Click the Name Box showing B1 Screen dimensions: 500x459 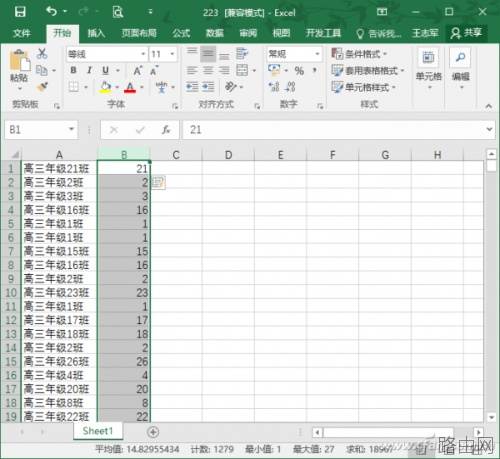pos(41,130)
